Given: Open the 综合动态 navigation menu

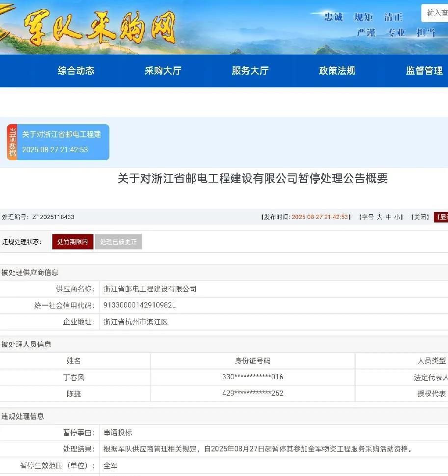Looking at the screenshot, I should [x=76, y=71].
